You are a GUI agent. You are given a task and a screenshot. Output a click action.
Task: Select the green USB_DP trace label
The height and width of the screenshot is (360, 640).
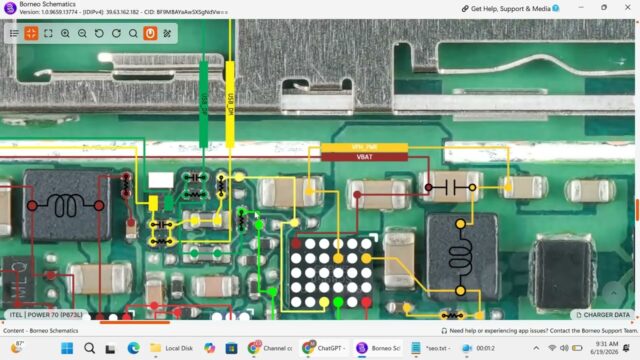pos(203,104)
